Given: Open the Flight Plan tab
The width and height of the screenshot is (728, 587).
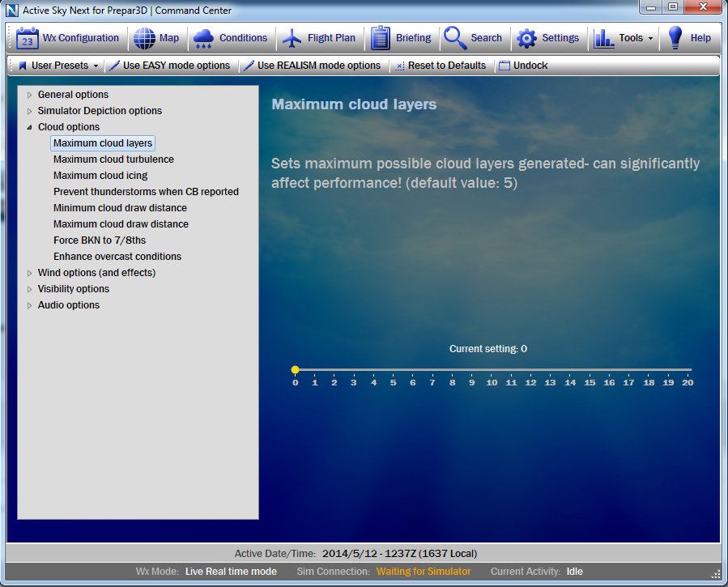Looking at the screenshot, I should 331,38.
